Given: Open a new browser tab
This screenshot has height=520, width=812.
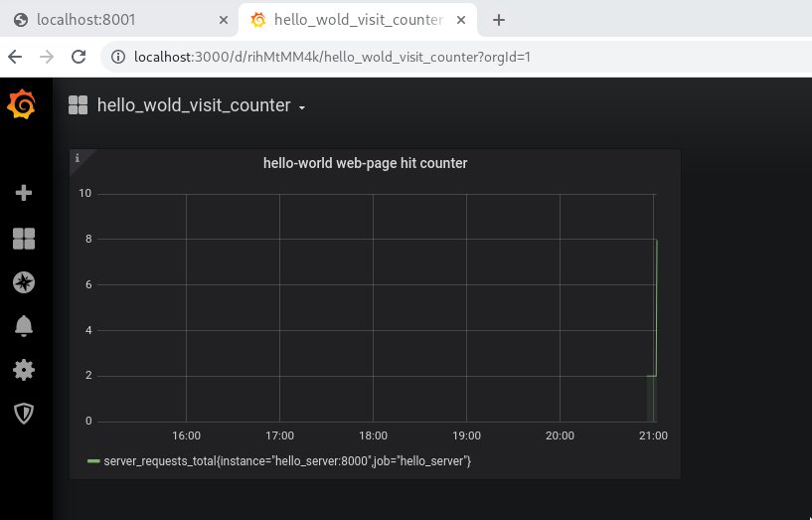Looking at the screenshot, I should (x=498, y=20).
